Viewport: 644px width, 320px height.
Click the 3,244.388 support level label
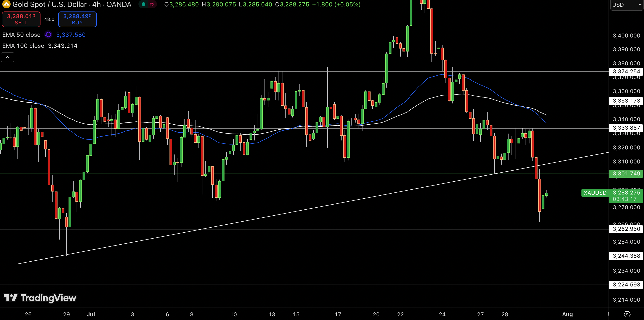click(x=626, y=256)
